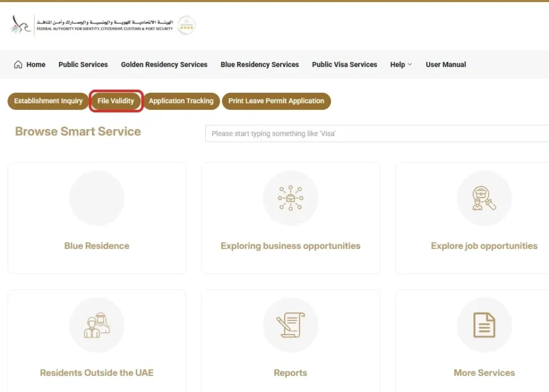Image resolution: width=549 pixels, height=392 pixels.
Task: Click the File Validity button
Action: point(116,101)
